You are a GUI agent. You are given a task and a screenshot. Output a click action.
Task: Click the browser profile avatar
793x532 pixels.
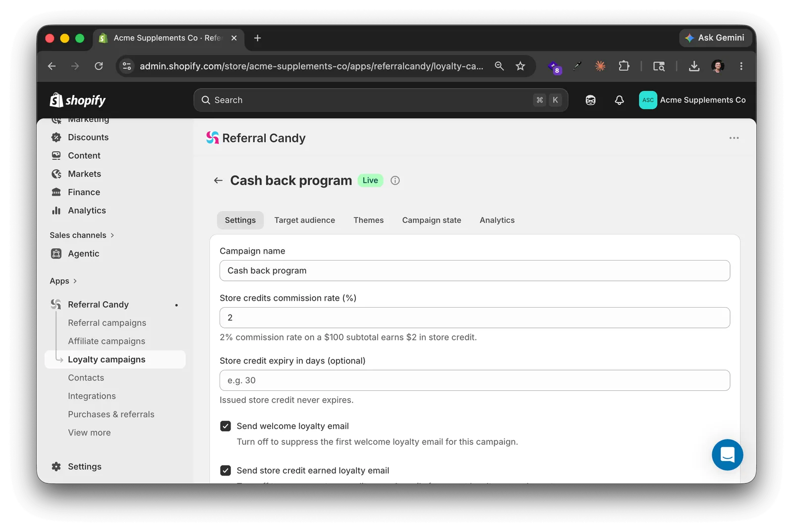pos(718,66)
